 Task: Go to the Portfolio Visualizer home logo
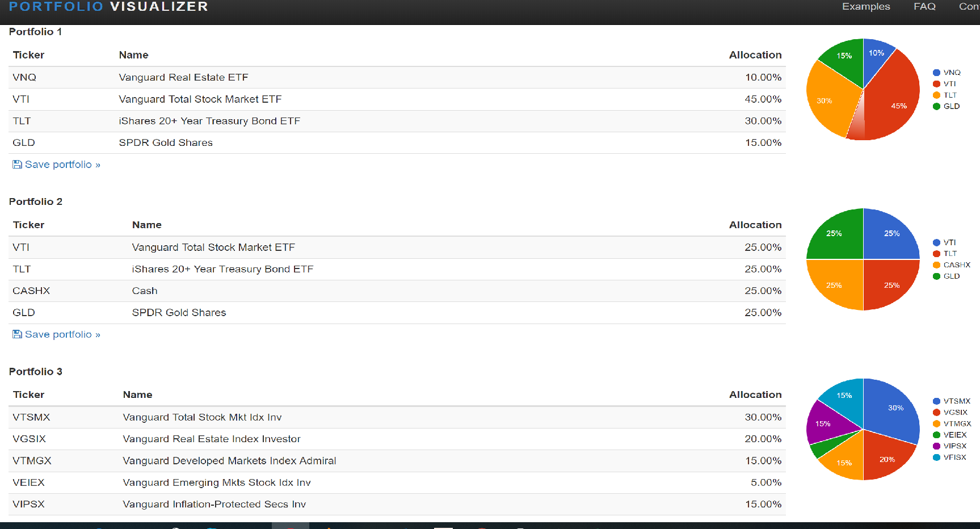tap(108, 7)
